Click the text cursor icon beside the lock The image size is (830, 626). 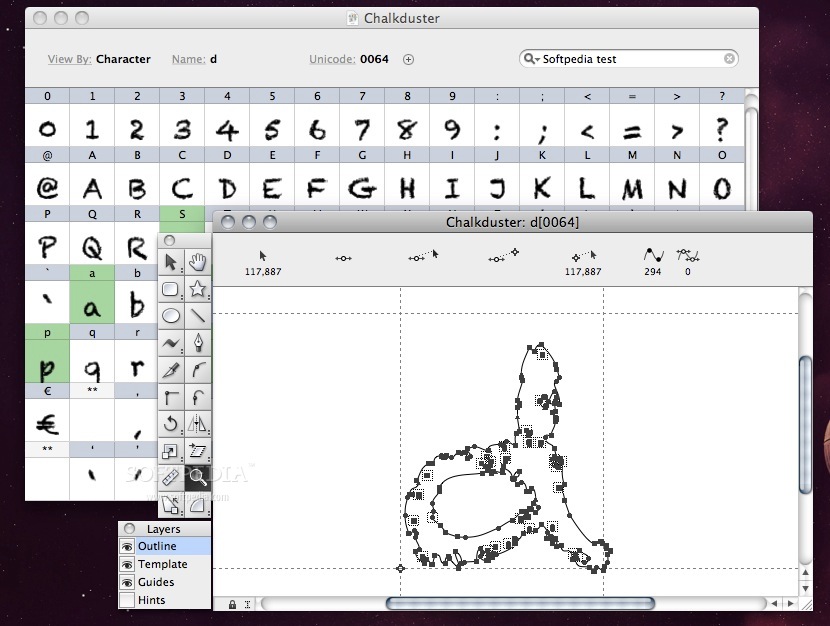[247, 604]
